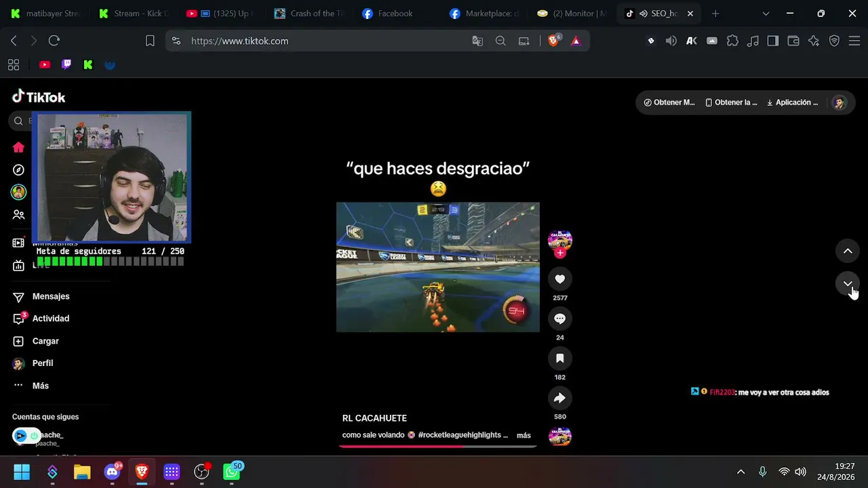
Task: Switch to the Stream - Kick tab
Action: click(x=134, y=14)
